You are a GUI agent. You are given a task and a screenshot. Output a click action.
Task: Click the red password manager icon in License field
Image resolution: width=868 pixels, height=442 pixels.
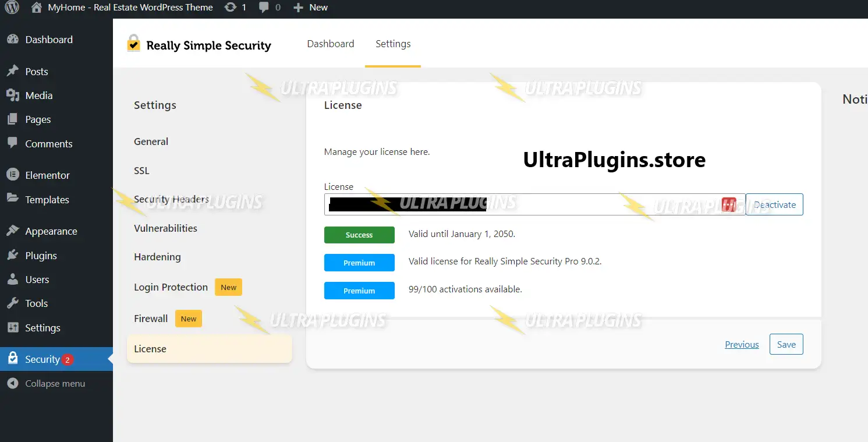click(x=729, y=204)
